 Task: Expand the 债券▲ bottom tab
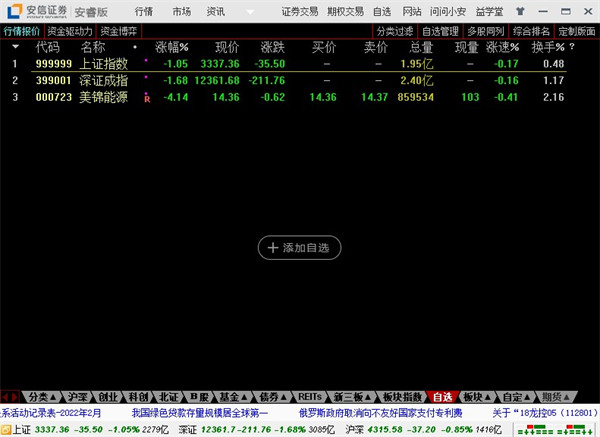click(x=273, y=397)
